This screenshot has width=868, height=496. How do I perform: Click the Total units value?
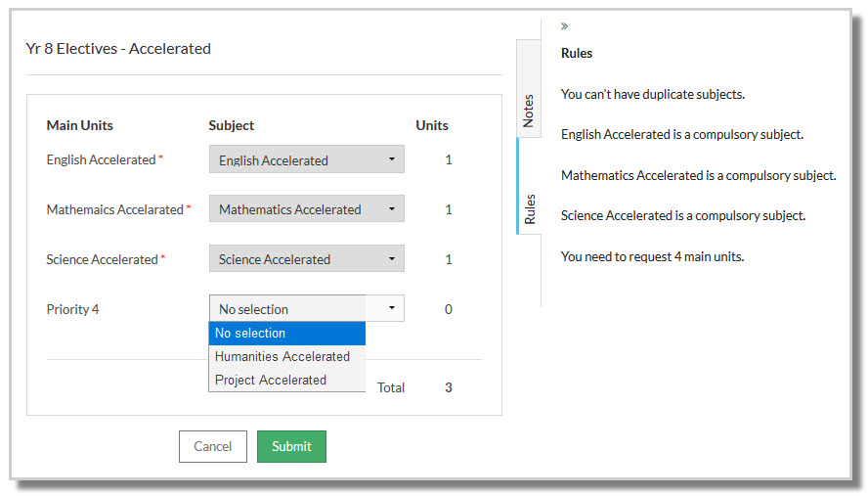(x=449, y=387)
